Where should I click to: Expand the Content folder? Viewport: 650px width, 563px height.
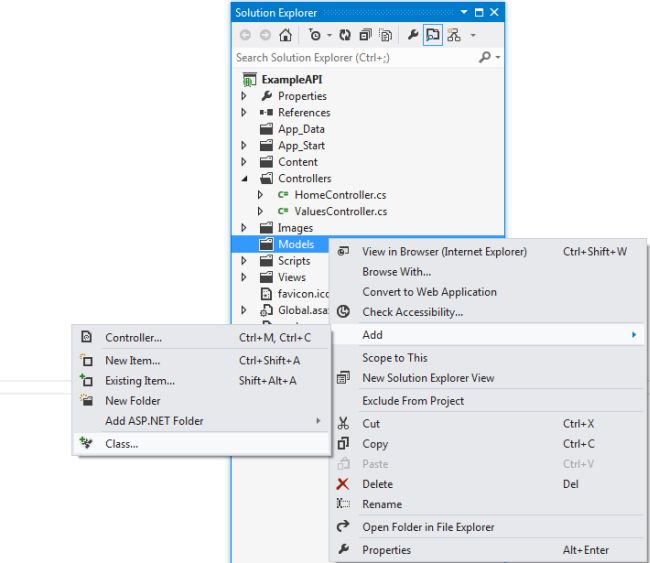coord(244,162)
